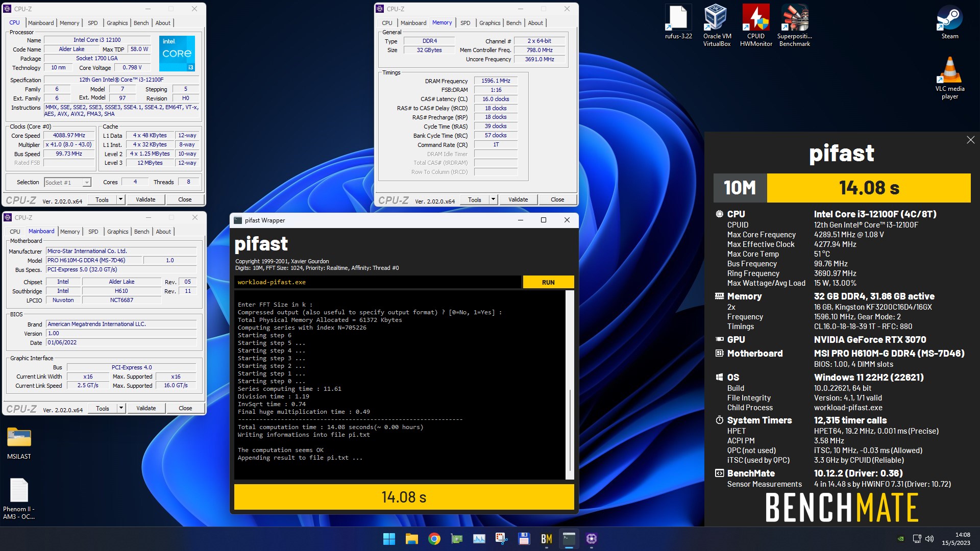Switch to Graphics tab in Memory CPU-Z window
The height and width of the screenshot is (551, 980).
click(490, 23)
